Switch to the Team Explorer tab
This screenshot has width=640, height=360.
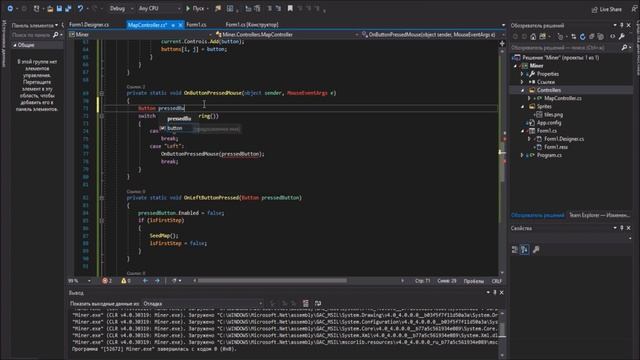pos(599,215)
